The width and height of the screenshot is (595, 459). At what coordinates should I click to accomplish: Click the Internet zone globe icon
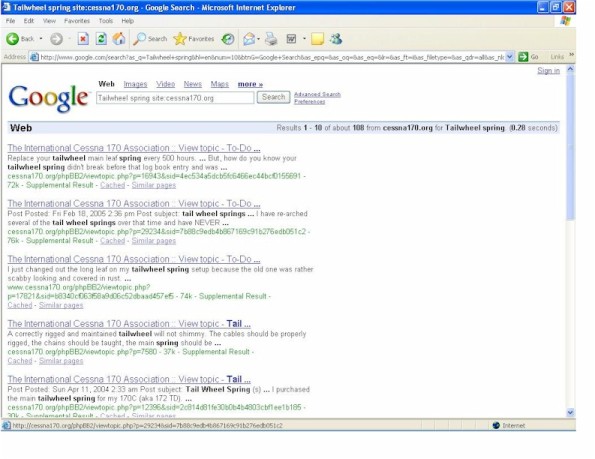tap(496, 425)
